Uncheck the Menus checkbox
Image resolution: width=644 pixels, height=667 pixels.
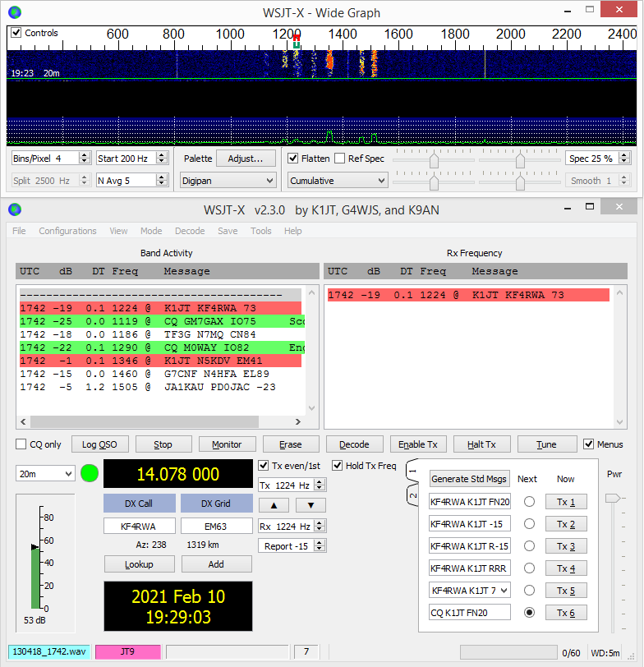pos(588,444)
